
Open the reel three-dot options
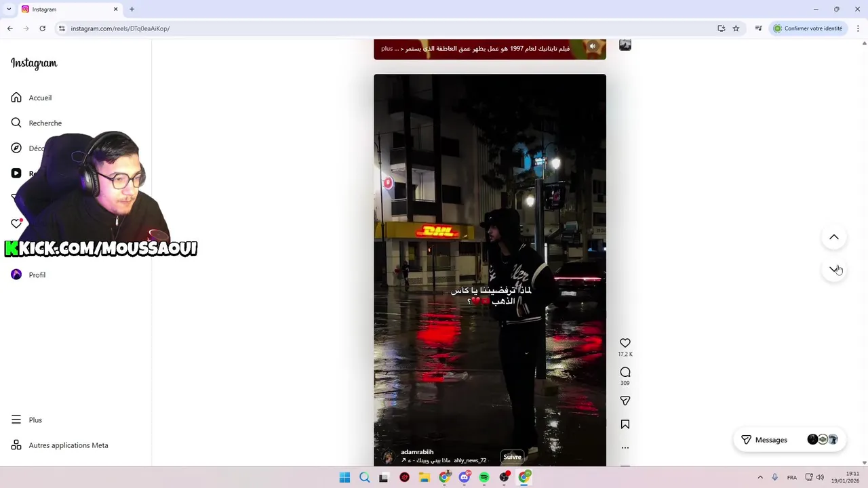(x=625, y=447)
